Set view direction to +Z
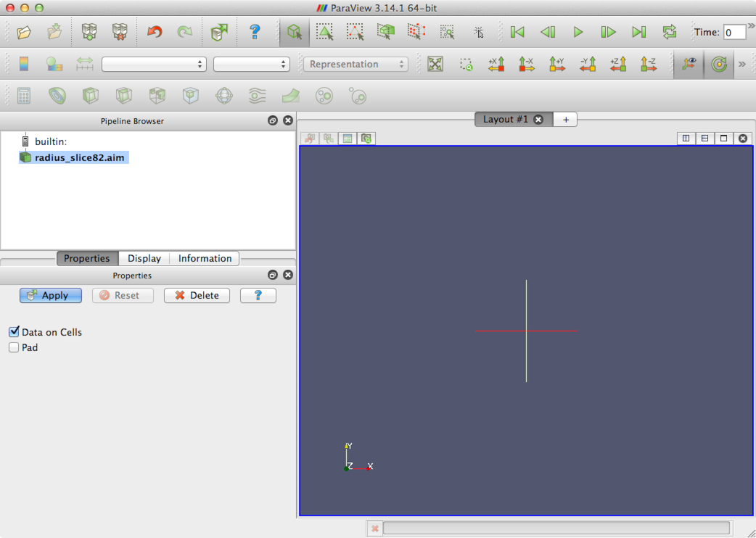 [618, 64]
